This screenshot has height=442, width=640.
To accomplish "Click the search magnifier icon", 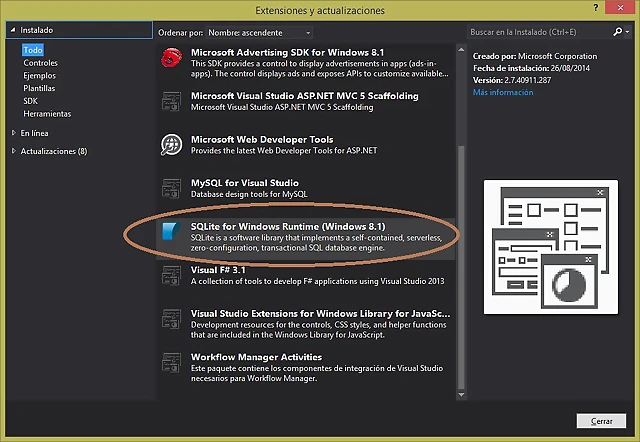I will point(618,32).
